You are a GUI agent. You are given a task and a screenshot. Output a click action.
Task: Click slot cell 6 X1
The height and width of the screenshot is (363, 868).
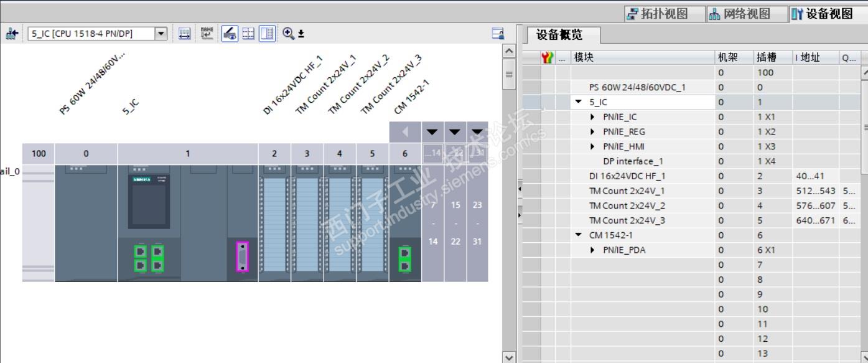coord(772,250)
